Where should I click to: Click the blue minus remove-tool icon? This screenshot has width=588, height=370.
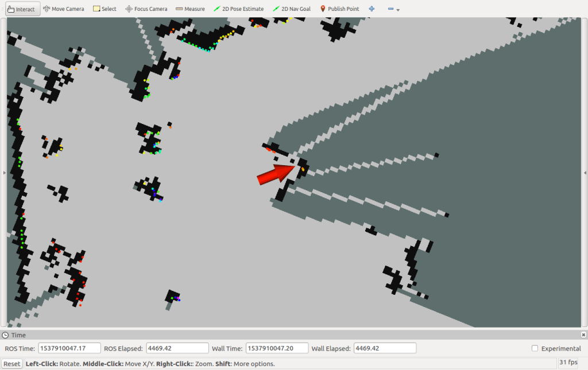[x=390, y=9]
